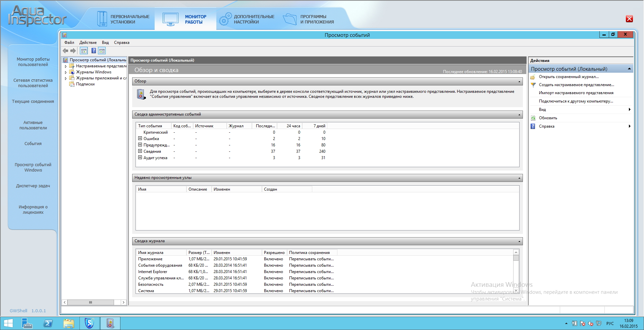Sort by Тип события column header
Screen dimensions: 644x330
[154, 126]
